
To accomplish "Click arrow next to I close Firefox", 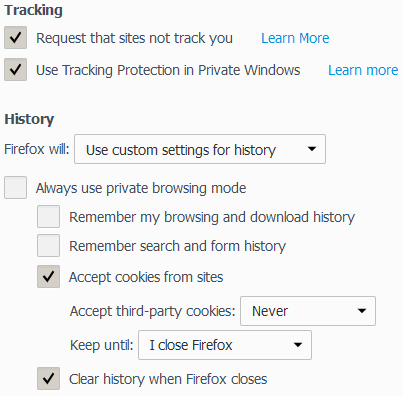I will 298,345.
